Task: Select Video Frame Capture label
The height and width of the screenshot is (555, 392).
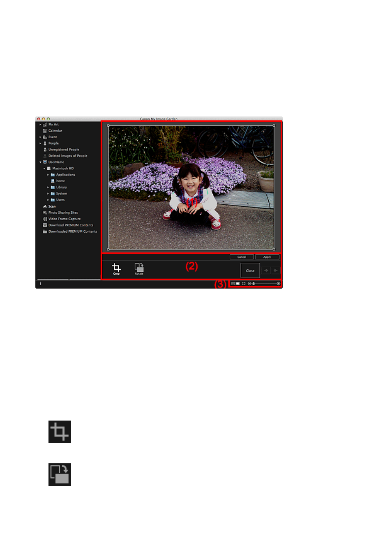Action: 65,219
